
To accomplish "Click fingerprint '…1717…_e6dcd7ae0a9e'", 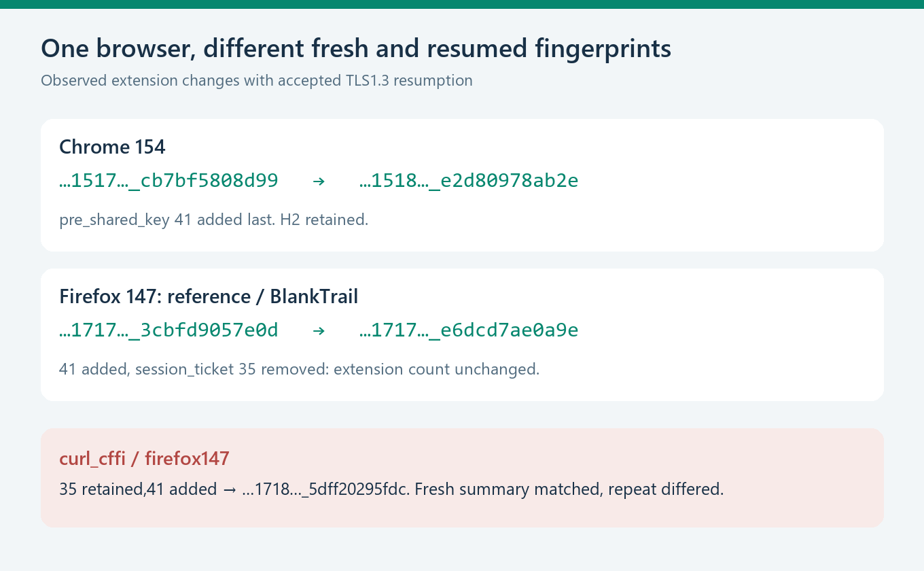I will tap(469, 330).
